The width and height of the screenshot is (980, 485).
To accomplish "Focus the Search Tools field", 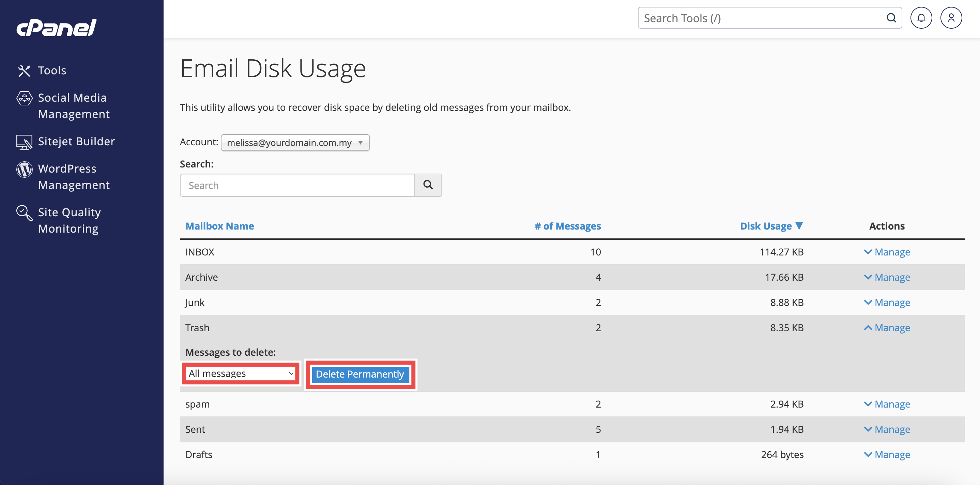I will pyautogui.click(x=763, y=18).
